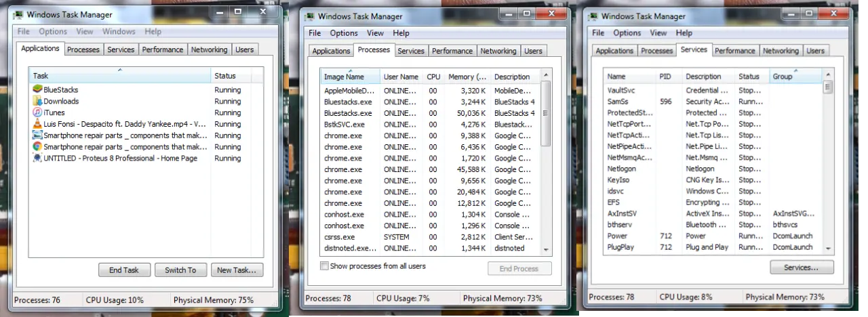Open Help menu in the Services window
868x317 pixels.
[x=684, y=33]
